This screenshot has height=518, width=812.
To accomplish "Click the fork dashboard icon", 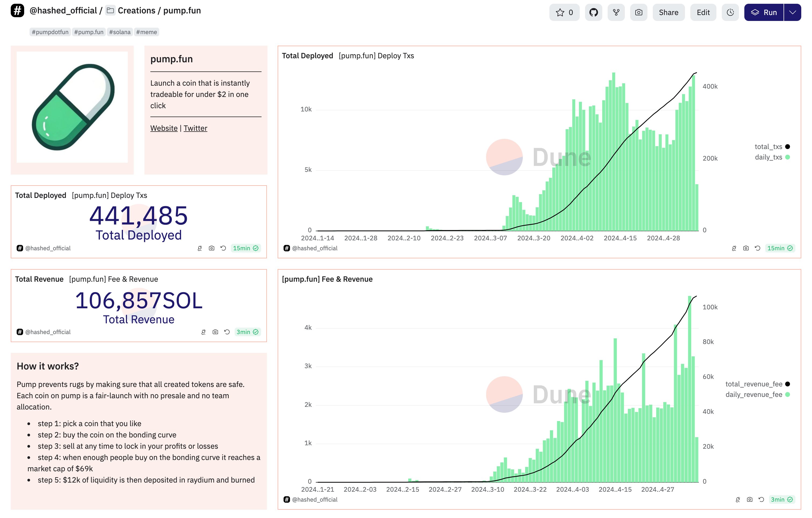I will click(x=616, y=12).
